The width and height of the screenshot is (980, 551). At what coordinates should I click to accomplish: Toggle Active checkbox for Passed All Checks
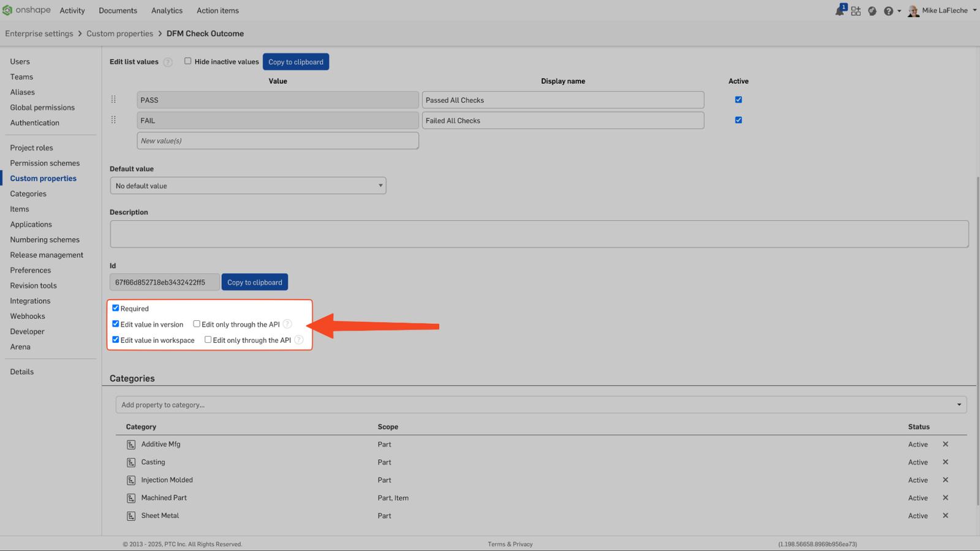(x=738, y=99)
